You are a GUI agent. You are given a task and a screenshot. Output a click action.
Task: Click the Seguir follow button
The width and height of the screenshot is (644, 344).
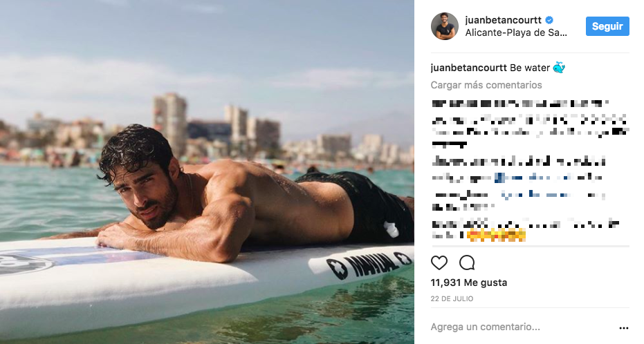coord(607,26)
